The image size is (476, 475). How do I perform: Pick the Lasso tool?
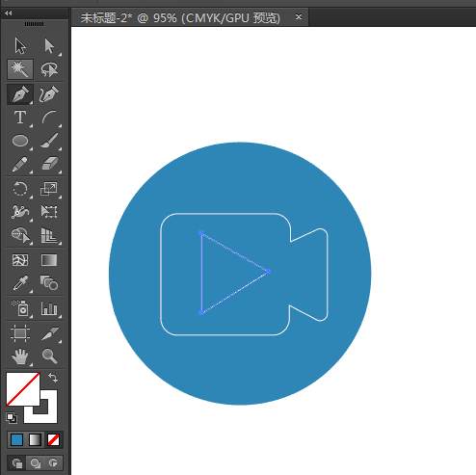click(49, 69)
